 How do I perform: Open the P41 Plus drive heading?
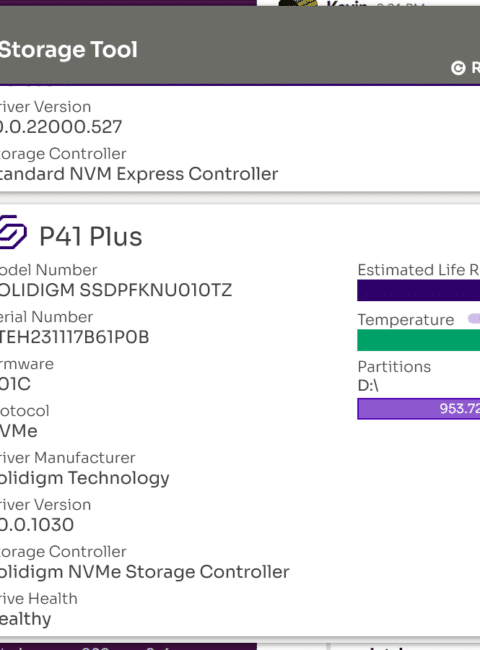pos(91,237)
